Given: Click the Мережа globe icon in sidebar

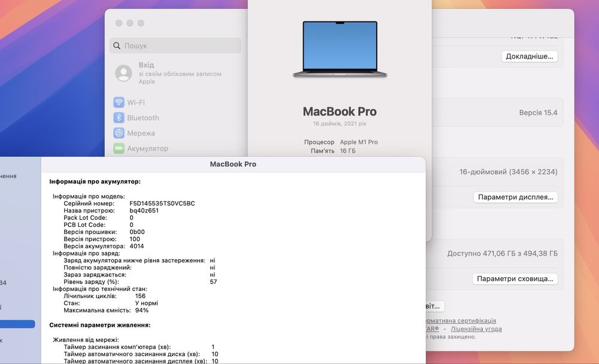Looking at the screenshot, I should (x=119, y=133).
